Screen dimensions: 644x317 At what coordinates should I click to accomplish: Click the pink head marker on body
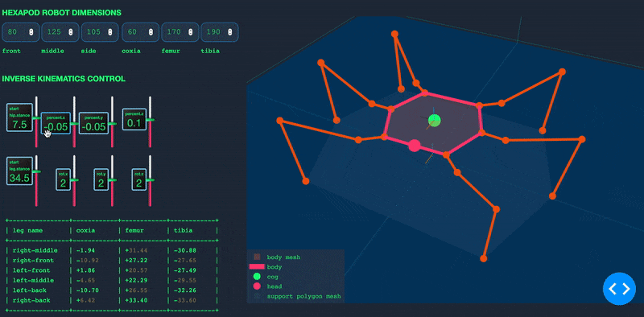(x=414, y=146)
